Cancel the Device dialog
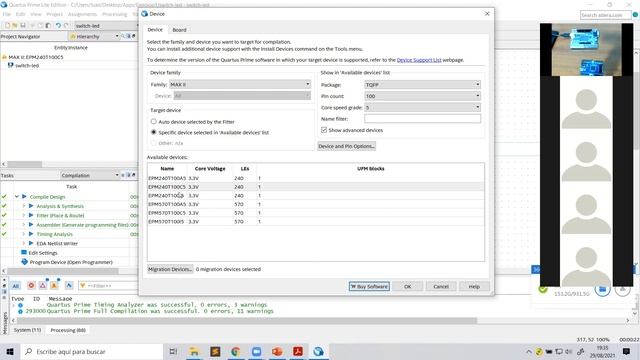This screenshot has height=360, width=640. click(441, 287)
